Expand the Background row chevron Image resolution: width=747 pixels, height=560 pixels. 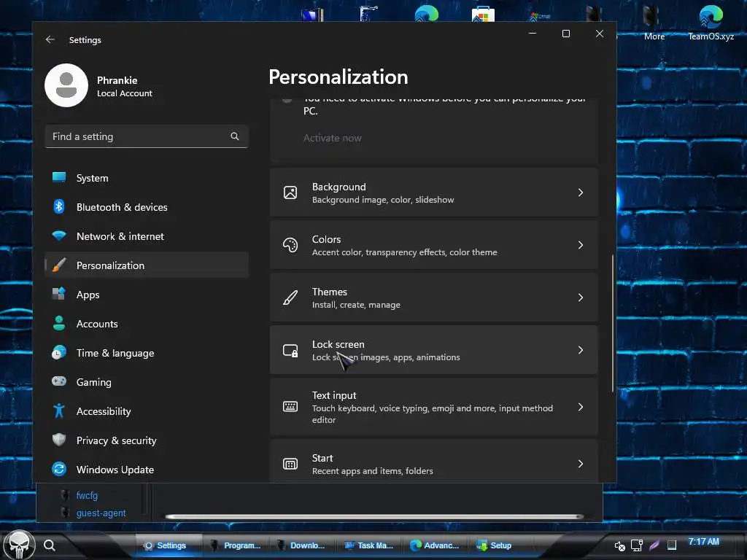click(580, 192)
